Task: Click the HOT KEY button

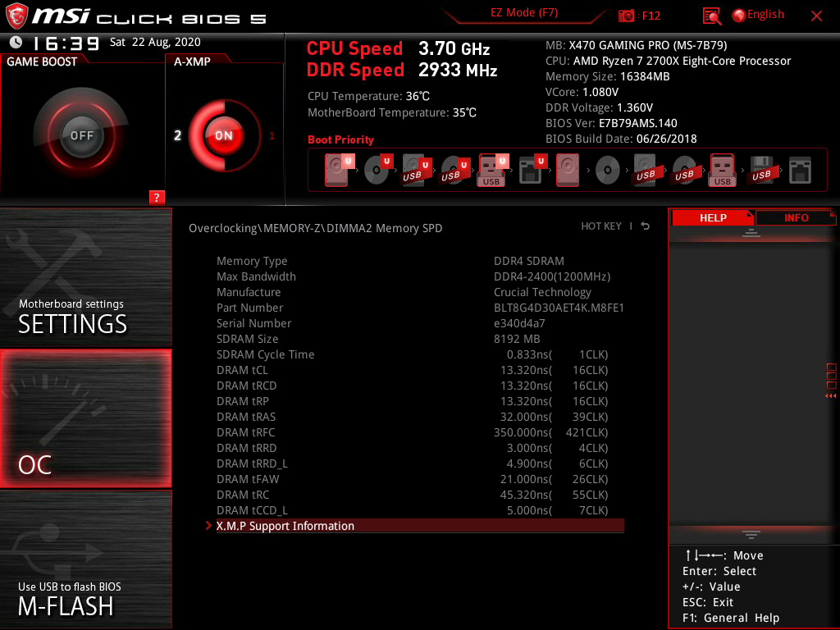Action: [x=601, y=226]
